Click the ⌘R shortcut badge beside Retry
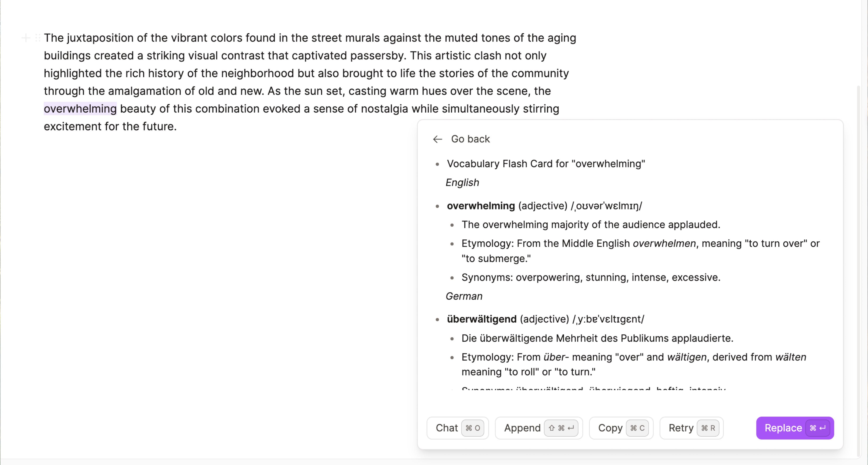Screen dimensions: 868x465 [708, 428]
